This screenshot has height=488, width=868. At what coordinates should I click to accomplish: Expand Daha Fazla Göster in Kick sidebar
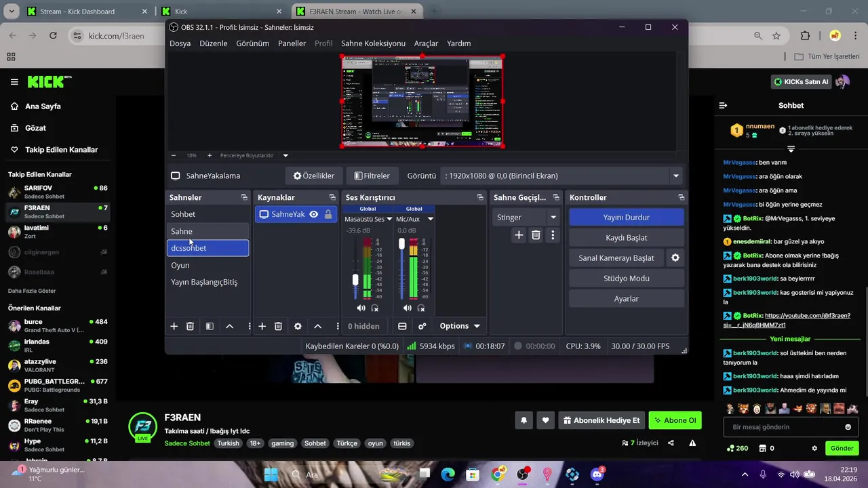32,291
